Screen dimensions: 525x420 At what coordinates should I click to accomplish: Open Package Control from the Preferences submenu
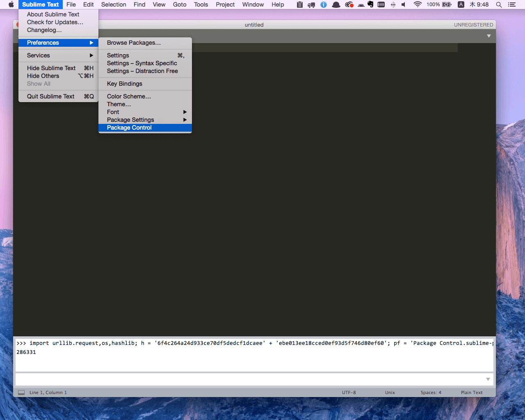click(x=145, y=128)
